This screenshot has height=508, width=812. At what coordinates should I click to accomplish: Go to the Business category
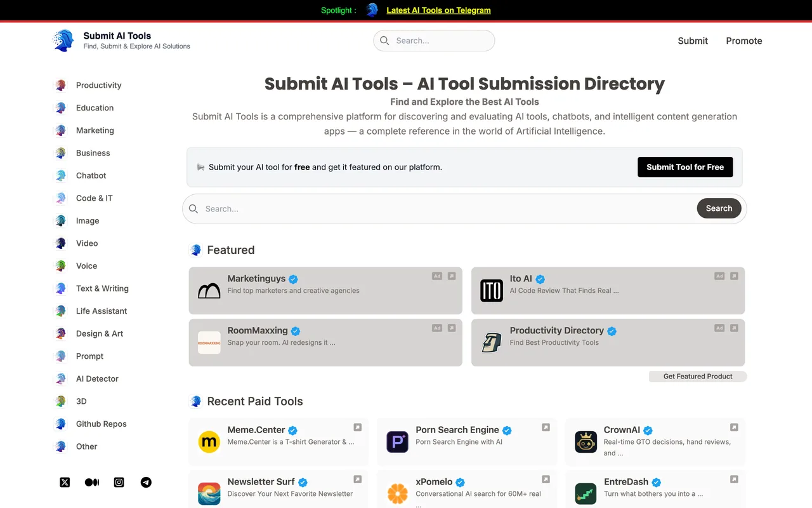click(93, 153)
